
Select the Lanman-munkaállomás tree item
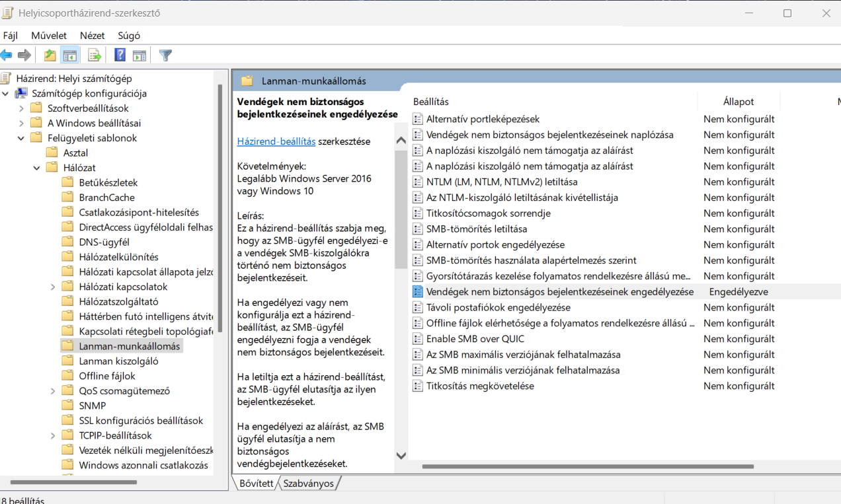130,346
